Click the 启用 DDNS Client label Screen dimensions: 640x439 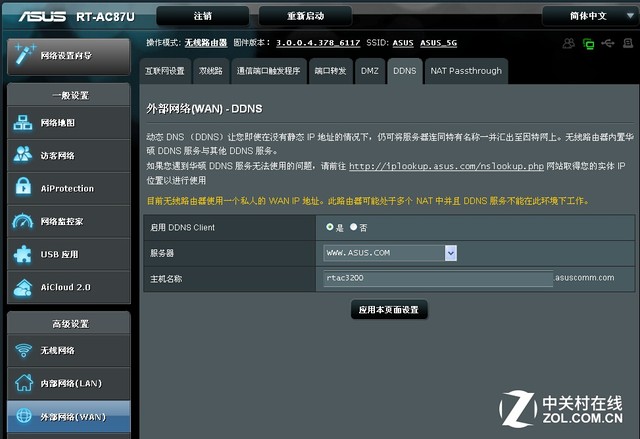tap(182, 228)
